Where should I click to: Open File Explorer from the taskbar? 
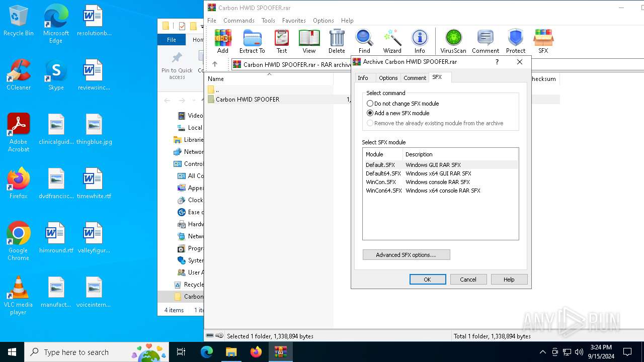231,352
